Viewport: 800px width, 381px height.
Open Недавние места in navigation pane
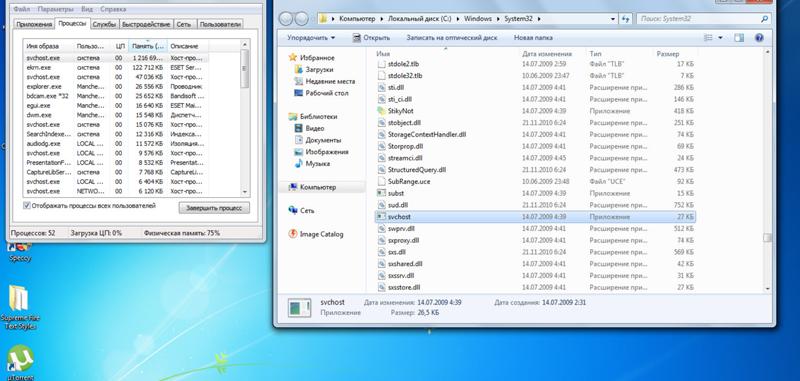324,82
